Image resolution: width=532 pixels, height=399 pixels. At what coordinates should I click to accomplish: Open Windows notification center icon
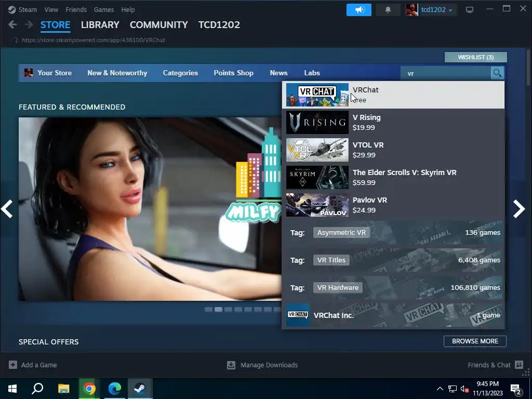tap(515, 389)
